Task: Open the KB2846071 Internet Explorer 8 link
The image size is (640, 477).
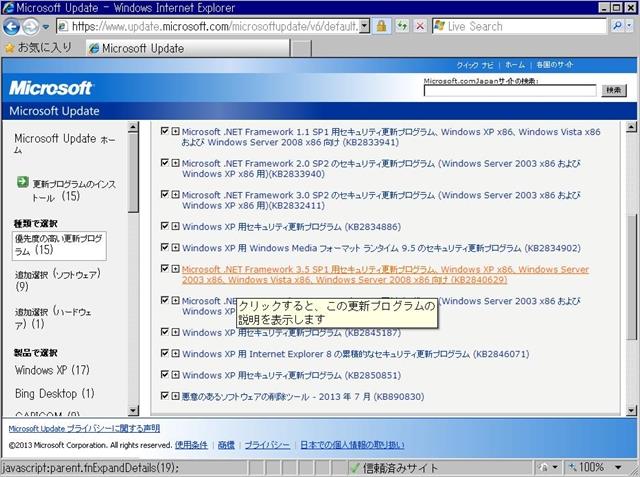Action: [356, 354]
